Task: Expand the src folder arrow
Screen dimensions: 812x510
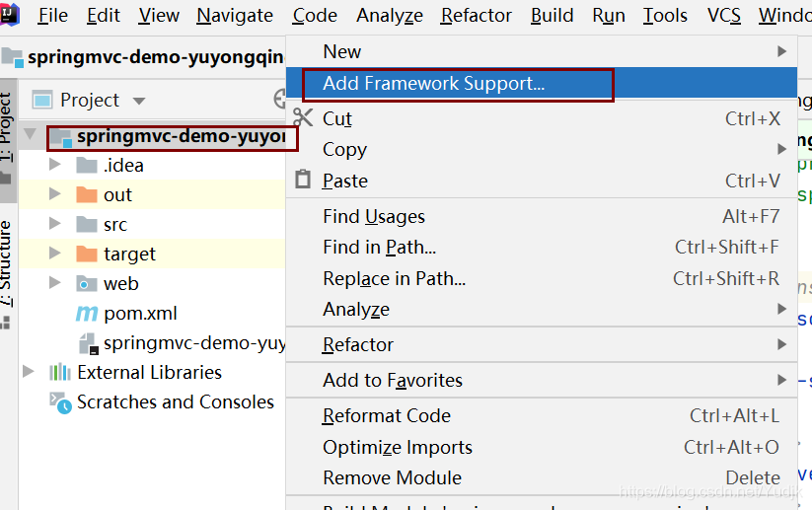Action: pos(55,225)
